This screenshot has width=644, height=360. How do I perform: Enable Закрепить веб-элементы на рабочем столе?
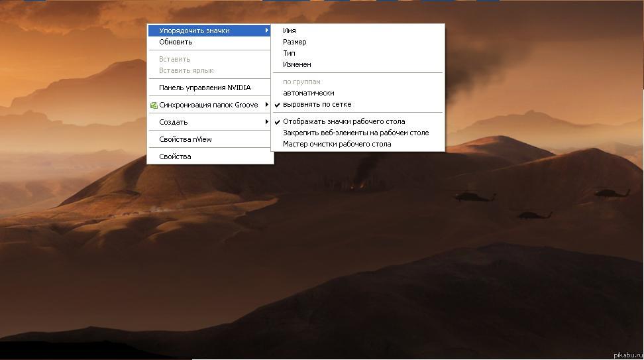pos(355,133)
